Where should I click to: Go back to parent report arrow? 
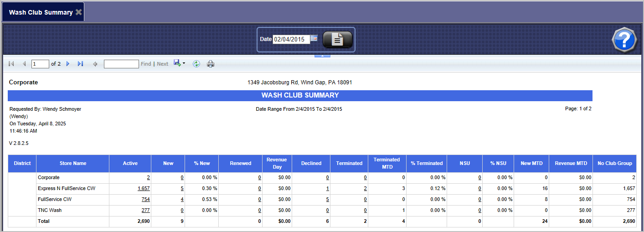95,64
